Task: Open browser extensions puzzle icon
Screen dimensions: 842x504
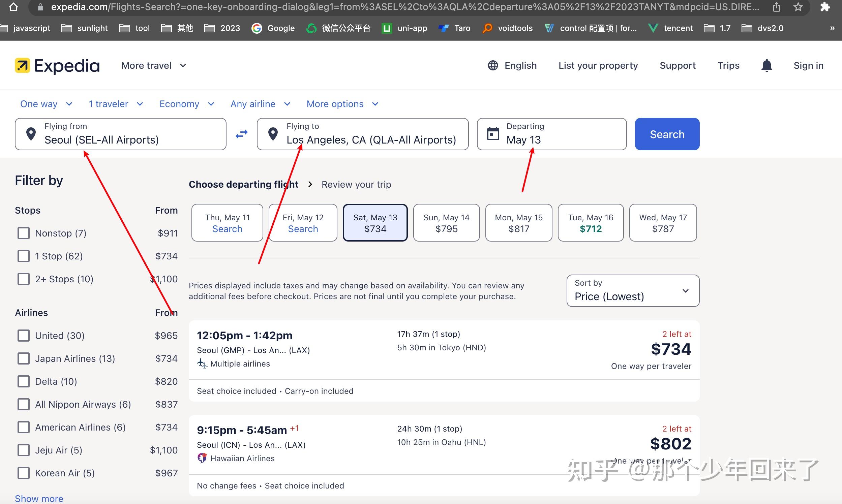Action: [825, 7]
